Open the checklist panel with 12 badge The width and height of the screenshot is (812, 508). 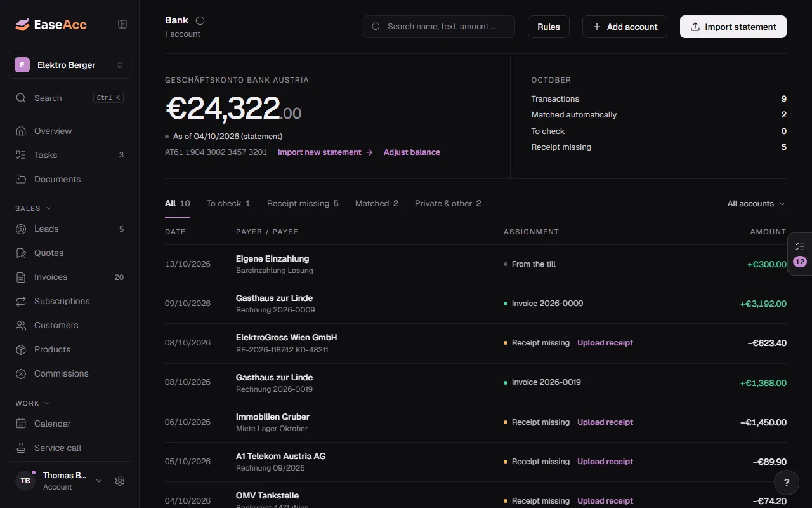(799, 254)
